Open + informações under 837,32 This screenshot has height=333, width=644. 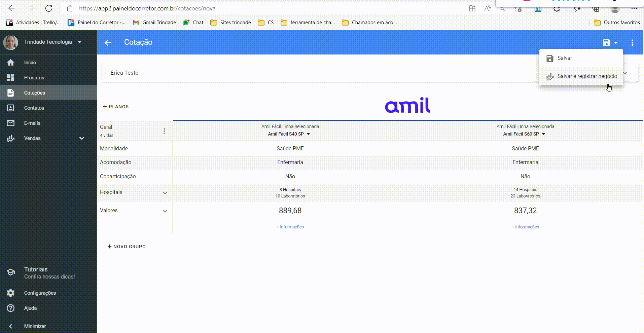click(x=525, y=227)
